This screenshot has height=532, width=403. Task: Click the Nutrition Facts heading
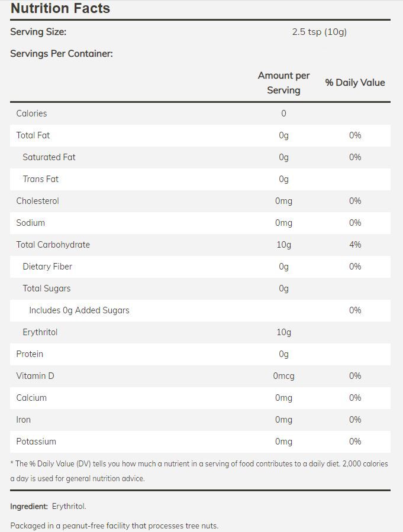click(60, 8)
